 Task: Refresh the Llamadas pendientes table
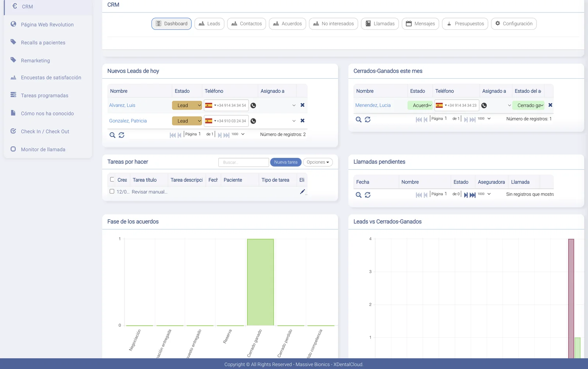367,195
